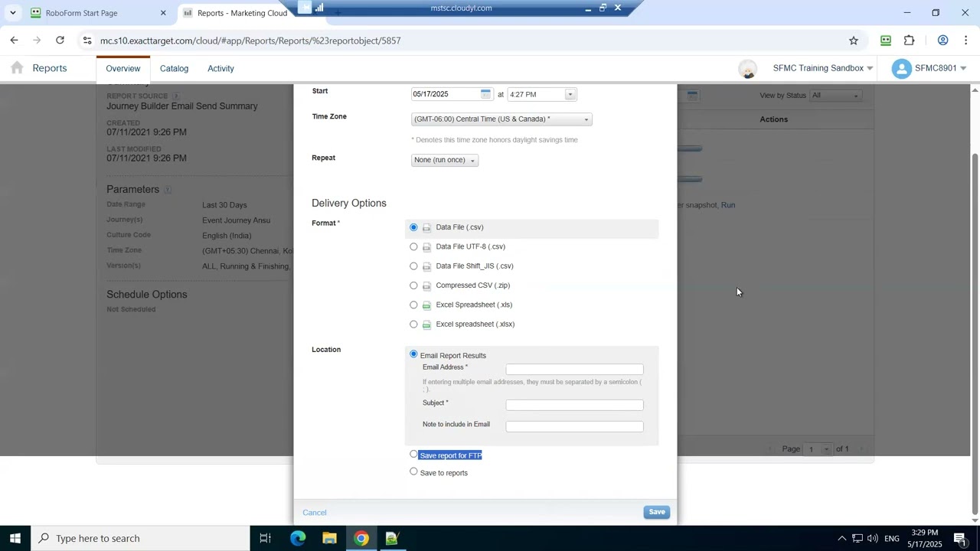Click the Astro mascot avatar icon

coord(748,69)
